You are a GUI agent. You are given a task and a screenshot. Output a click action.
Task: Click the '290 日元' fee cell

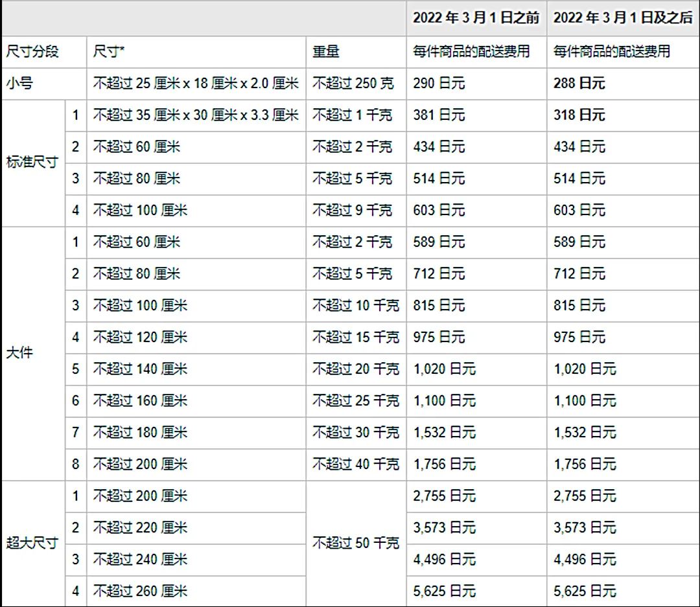[476, 84]
